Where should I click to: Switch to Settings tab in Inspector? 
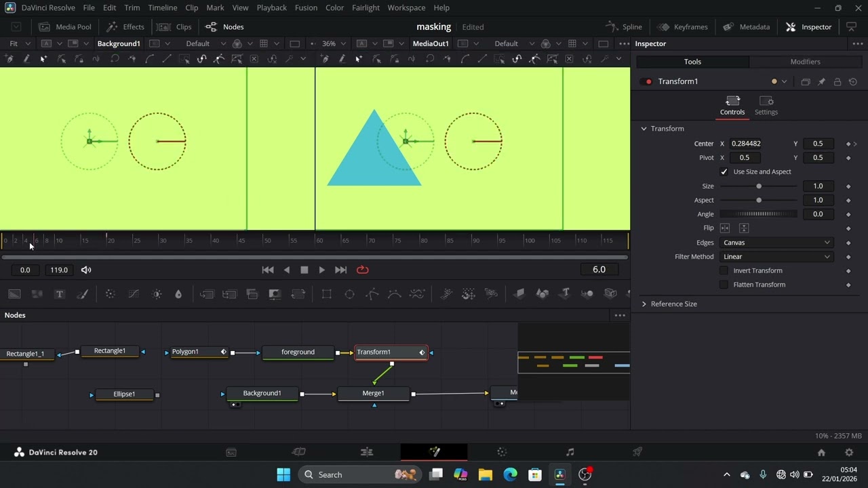(766, 106)
